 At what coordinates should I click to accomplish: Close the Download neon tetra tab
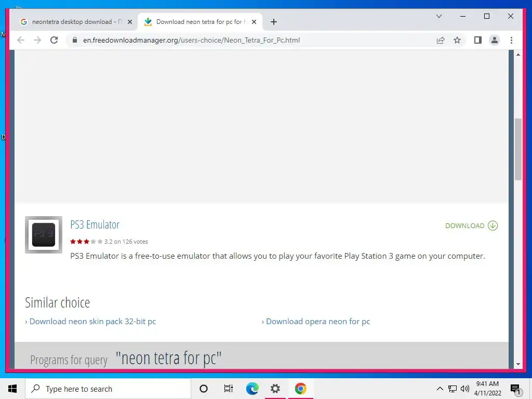(254, 22)
